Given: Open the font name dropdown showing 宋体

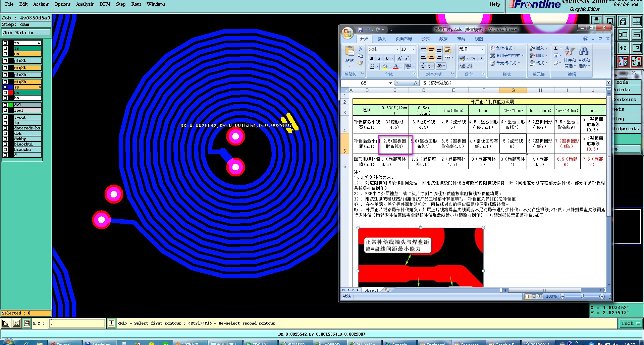Looking at the screenshot, I should pyautogui.click(x=397, y=49).
